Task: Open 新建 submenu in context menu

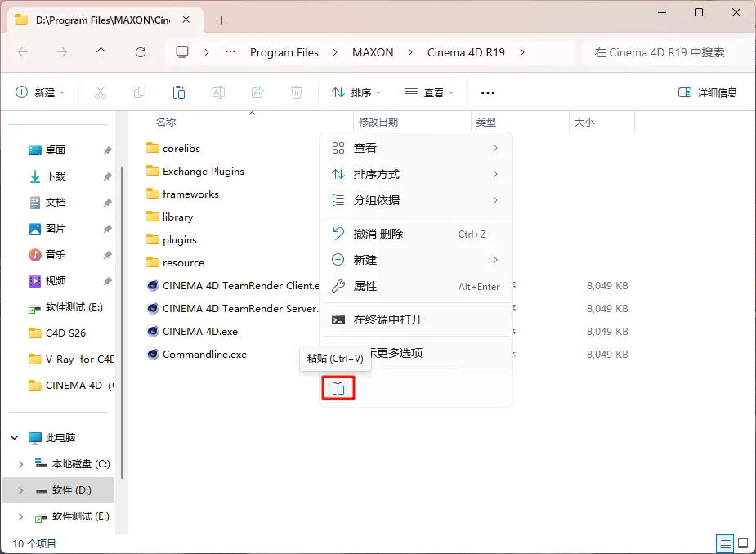Action: click(415, 260)
